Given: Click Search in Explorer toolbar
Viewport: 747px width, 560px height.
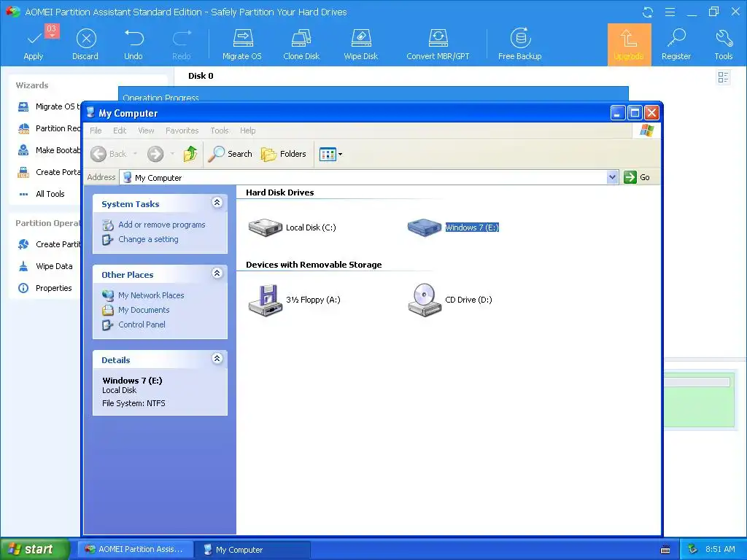Looking at the screenshot, I should tap(230, 154).
